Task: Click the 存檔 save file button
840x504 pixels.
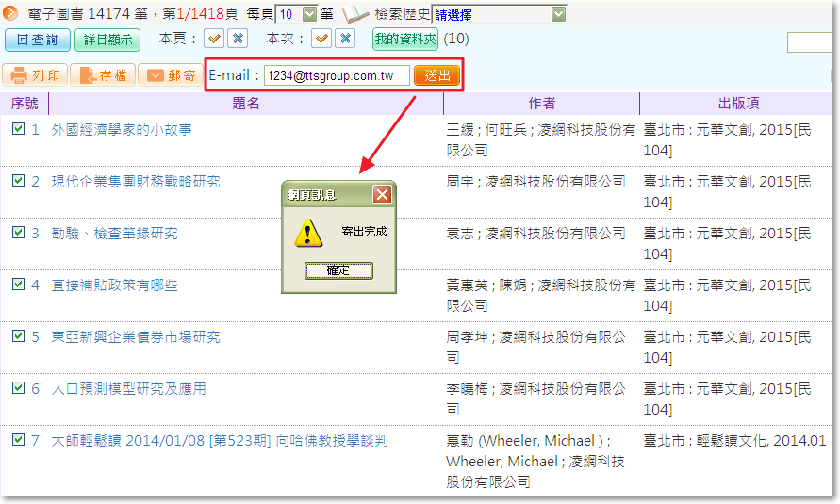Action: 103,76
